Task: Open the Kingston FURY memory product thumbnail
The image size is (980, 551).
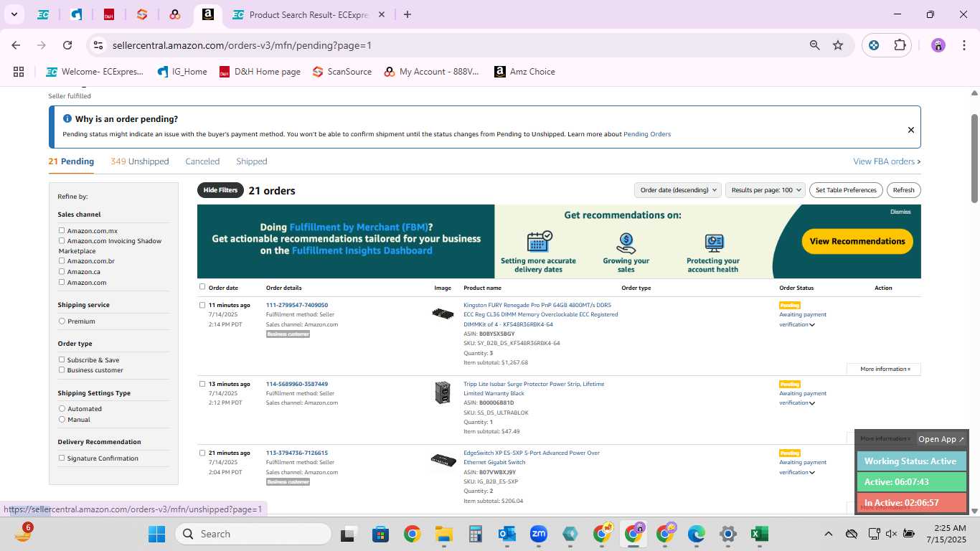Action: tap(443, 314)
